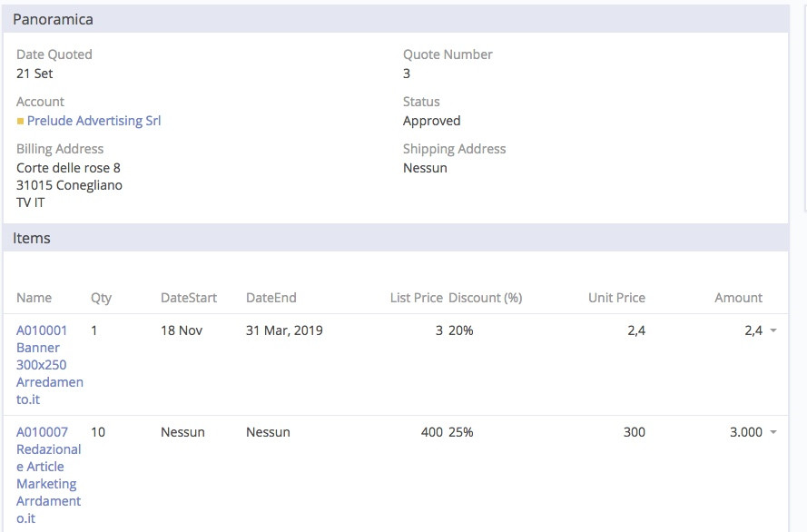
Task: Click the Corte delle rose 8 billing address
Action: pyautogui.click(x=68, y=168)
